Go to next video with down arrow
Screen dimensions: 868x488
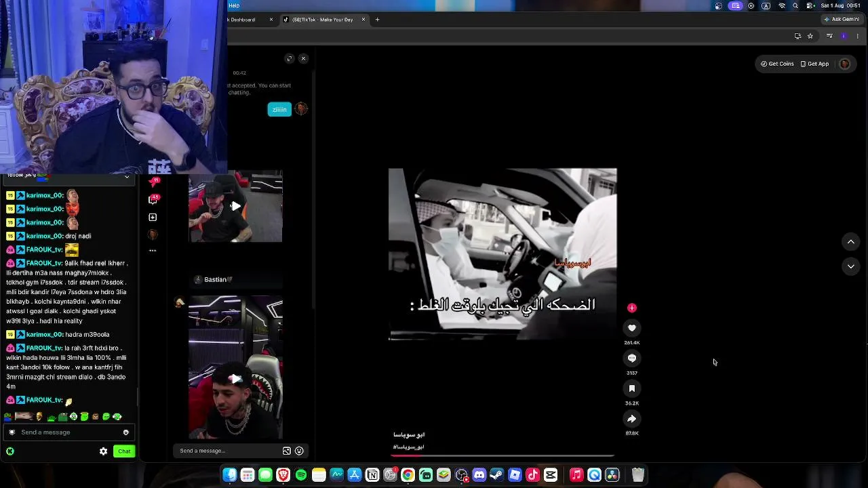point(850,266)
